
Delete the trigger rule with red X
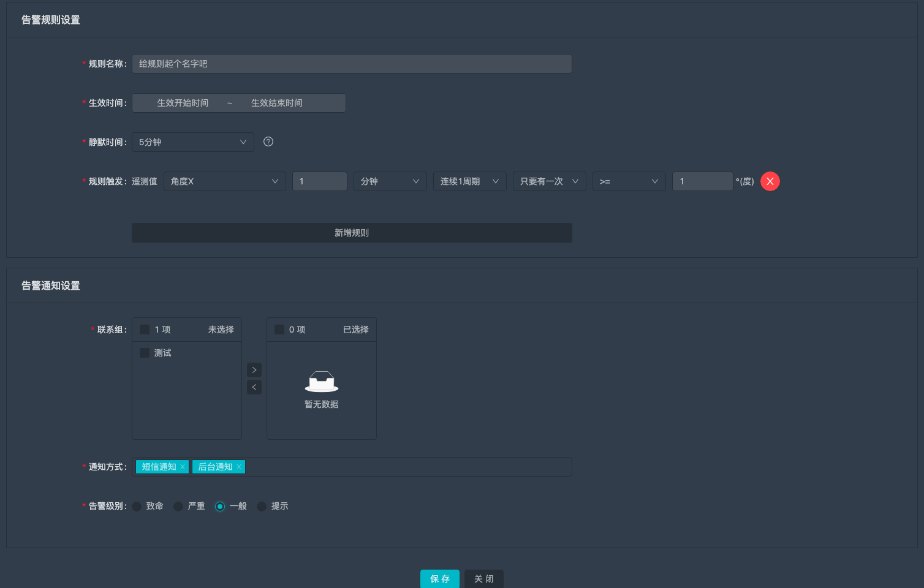[x=770, y=181]
